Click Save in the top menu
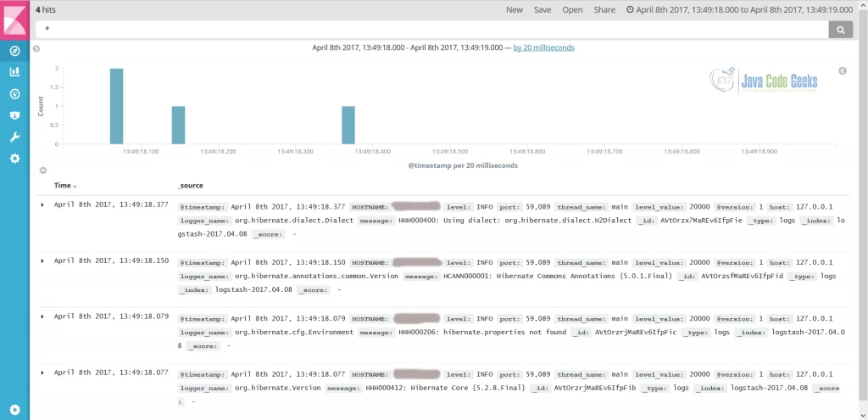The height and width of the screenshot is (420, 868). point(542,10)
